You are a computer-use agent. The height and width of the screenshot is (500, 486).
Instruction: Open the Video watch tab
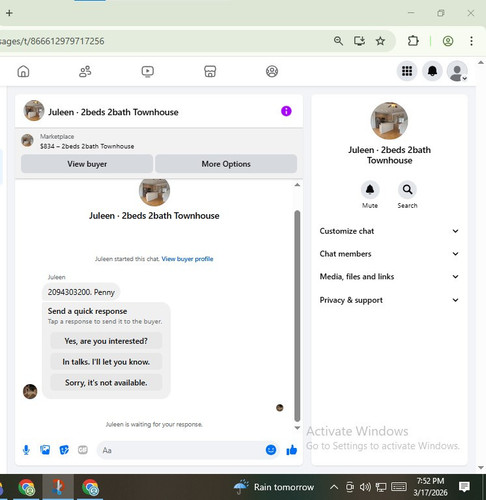(x=147, y=71)
